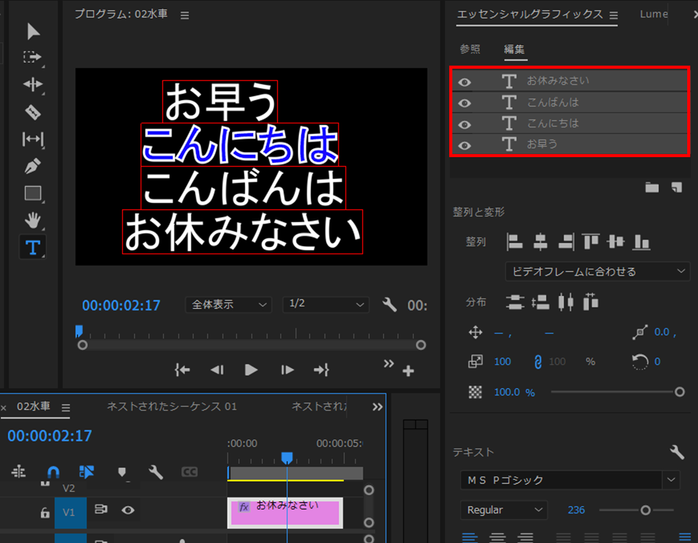Hide the こんばんは text layer

465,103
